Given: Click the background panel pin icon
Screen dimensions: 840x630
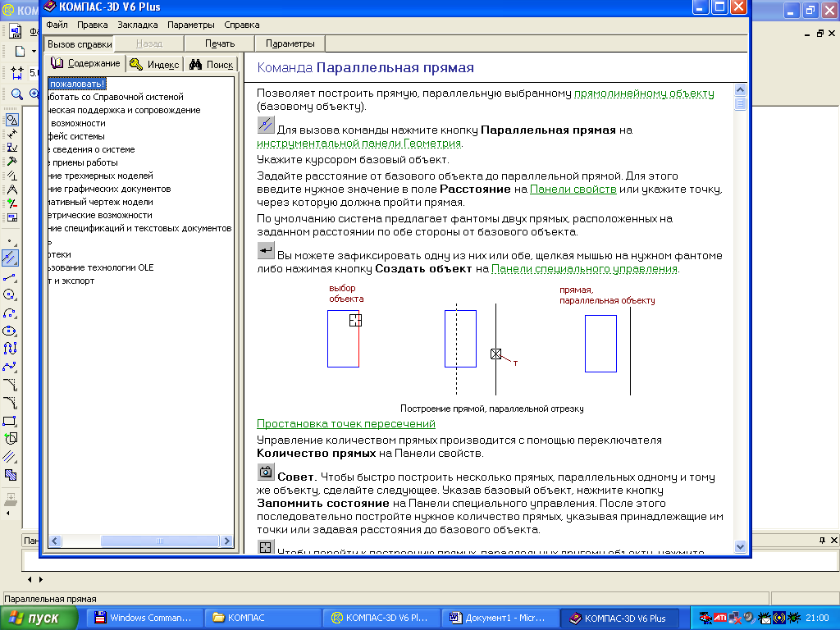Looking at the screenshot, I should point(822,541).
